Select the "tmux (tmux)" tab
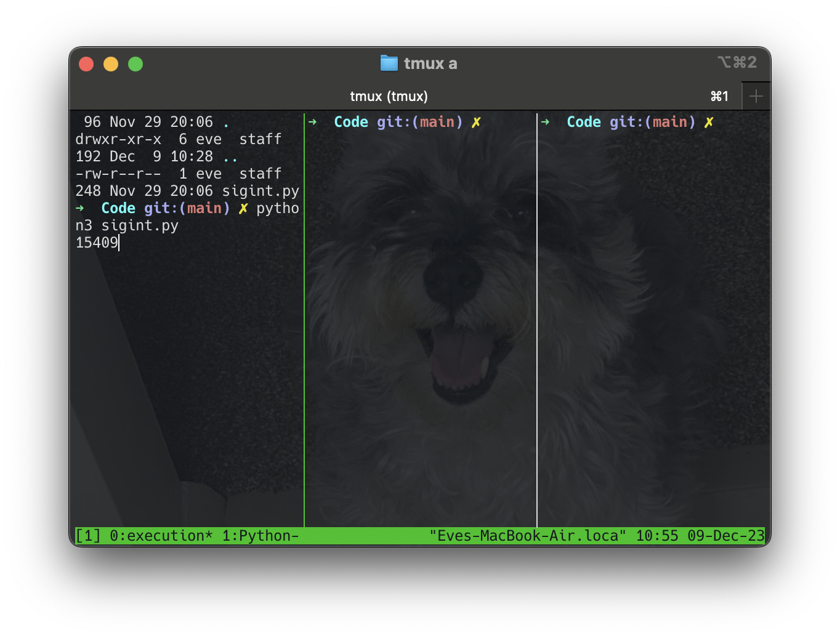This screenshot has width=840, height=638. pyautogui.click(x=389, y=96)
